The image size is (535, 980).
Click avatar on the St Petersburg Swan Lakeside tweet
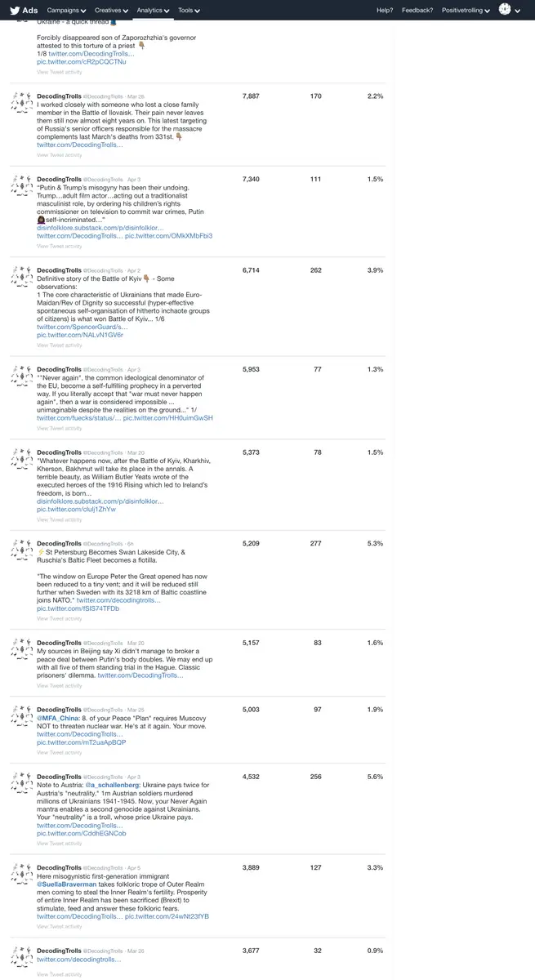click(22, 550)
